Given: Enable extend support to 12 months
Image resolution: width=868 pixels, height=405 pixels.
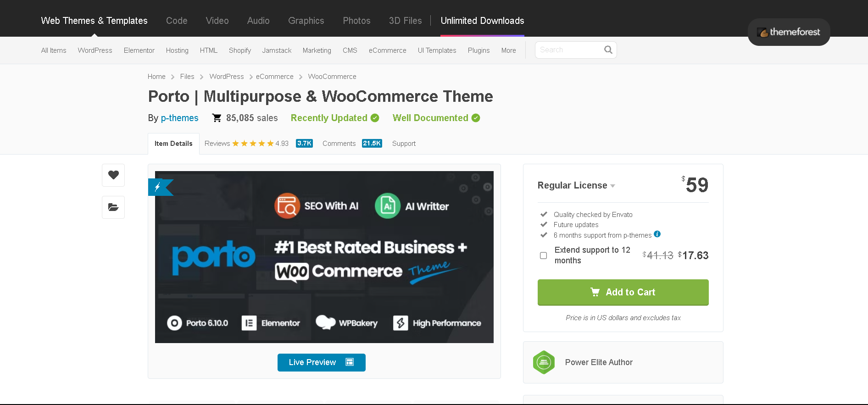Looking at the screenshot, I should [x=543, y=255].
